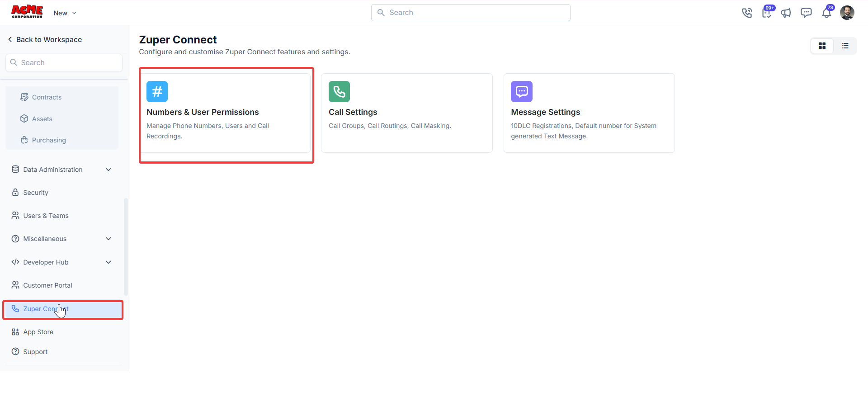This screenshot has height=397, width=868.
Task: Open the announcements megaphone icon
Action: tap(786, 13)
